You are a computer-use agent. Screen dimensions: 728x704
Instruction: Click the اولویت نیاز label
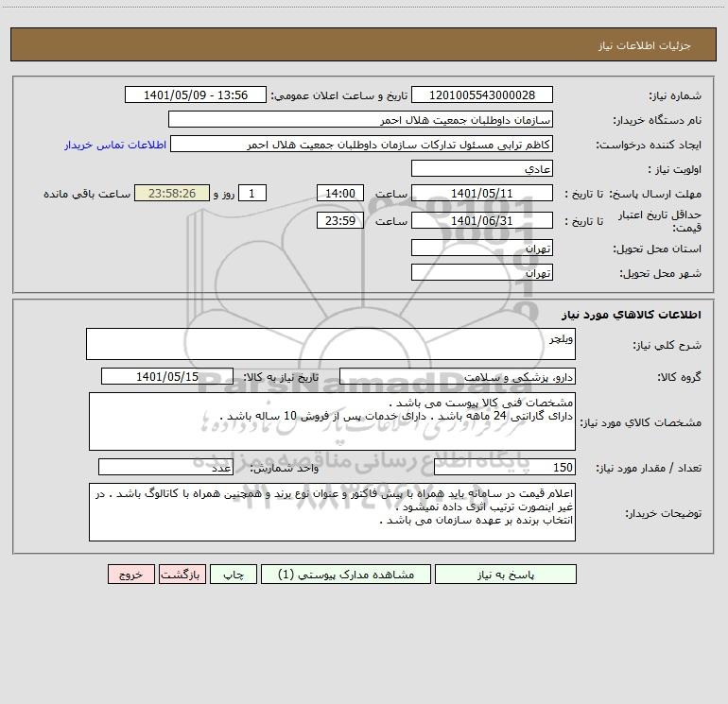(675, 170)
